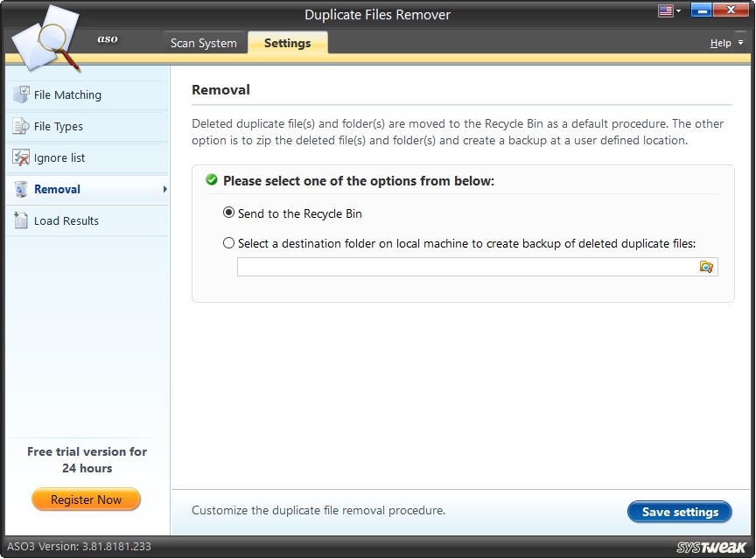Open the Load Results settings icon
The width and height of the screenshot is (756, 559).
[x=19, y=220]
